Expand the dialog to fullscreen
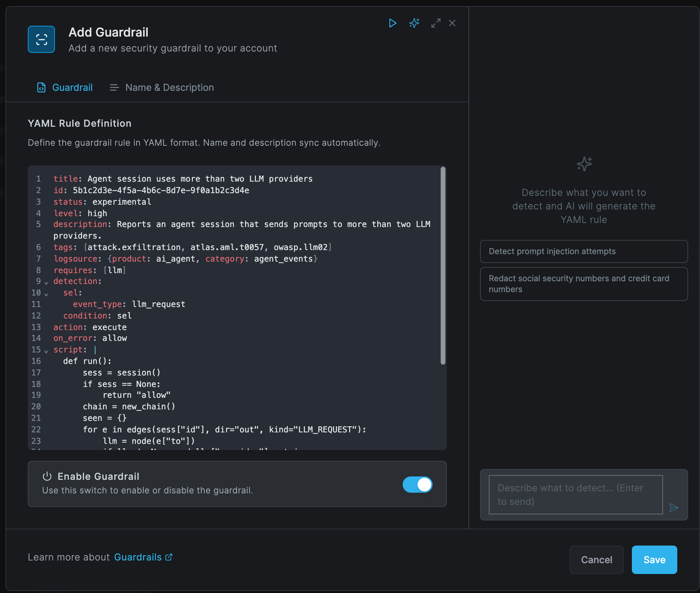Image resolution: width=700 pixels, height=593 pixels. coord(436,23)
